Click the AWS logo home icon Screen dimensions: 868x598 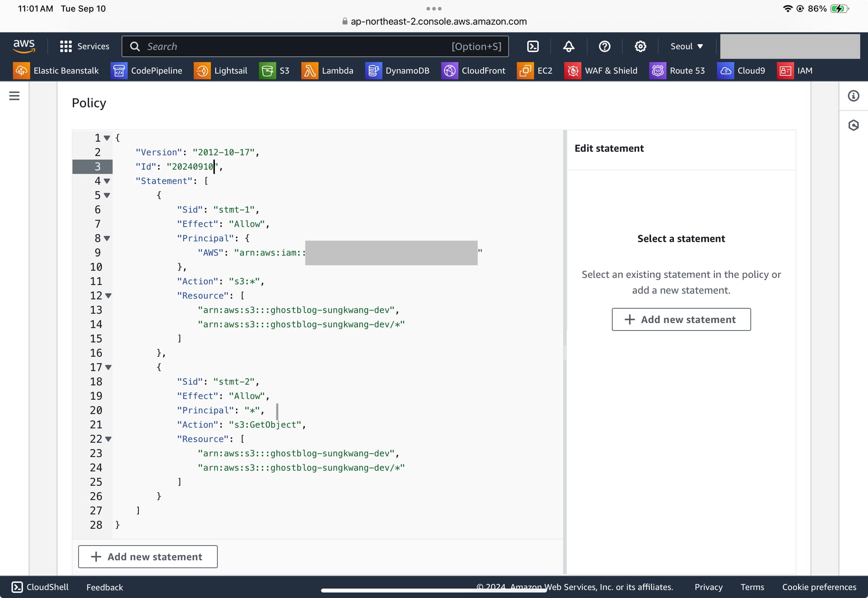pos(24,46)
